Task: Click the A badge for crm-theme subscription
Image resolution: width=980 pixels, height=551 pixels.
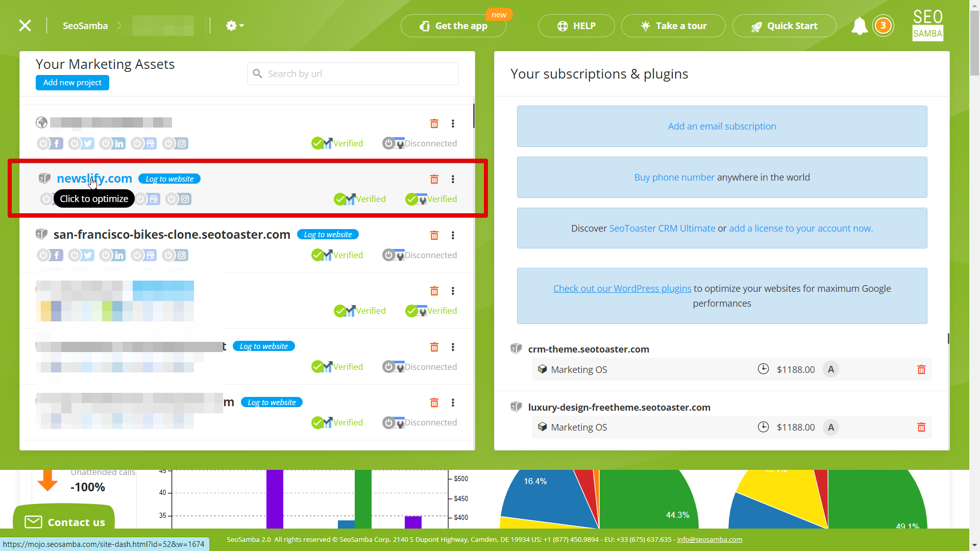Action: click(x=831, y=369)
